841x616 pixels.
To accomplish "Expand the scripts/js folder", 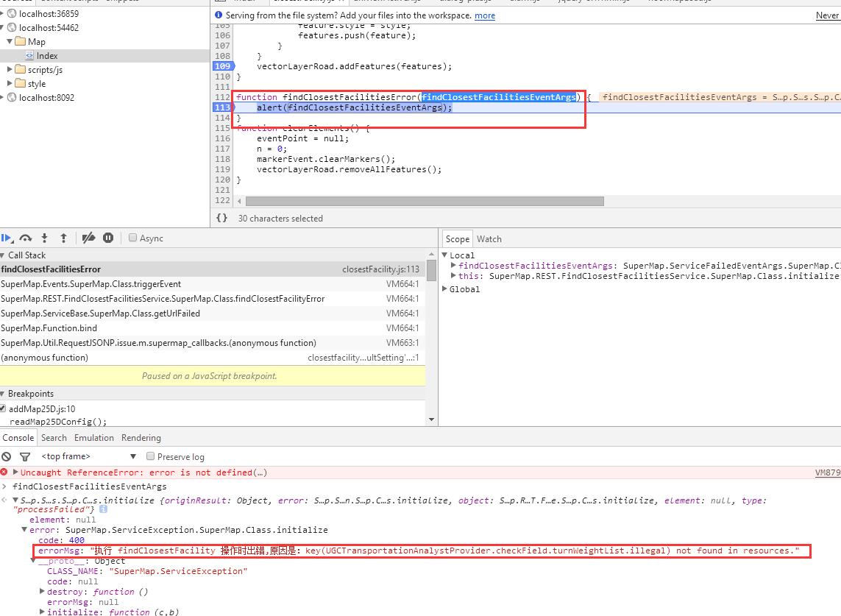I will (x=10, y=69).
